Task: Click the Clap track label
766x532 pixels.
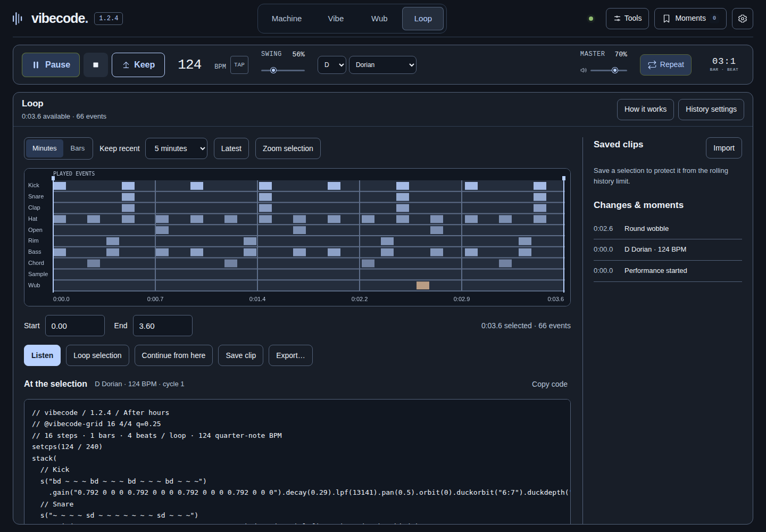Action: [x=34, y=207]
